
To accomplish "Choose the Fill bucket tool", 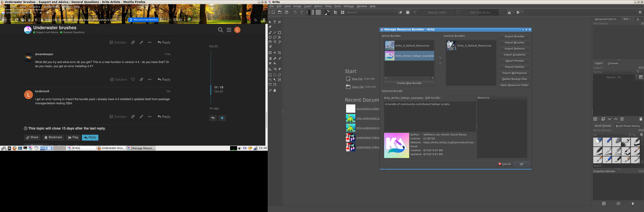I will click(275, 63).
